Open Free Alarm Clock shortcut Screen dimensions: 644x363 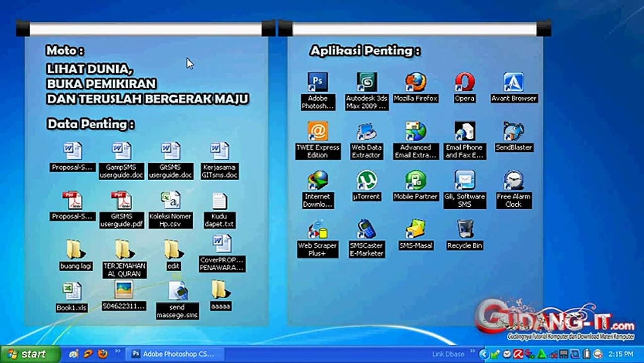click(x=513, y=190)
